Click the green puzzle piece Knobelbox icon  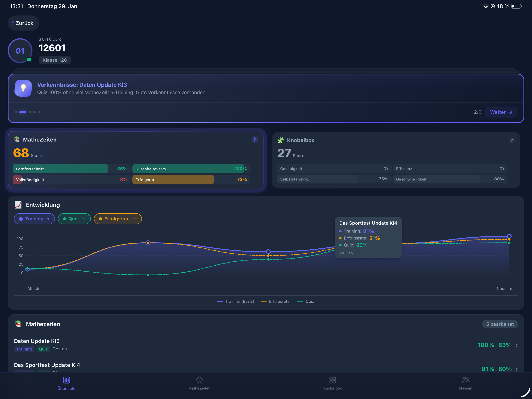(281, 140)
